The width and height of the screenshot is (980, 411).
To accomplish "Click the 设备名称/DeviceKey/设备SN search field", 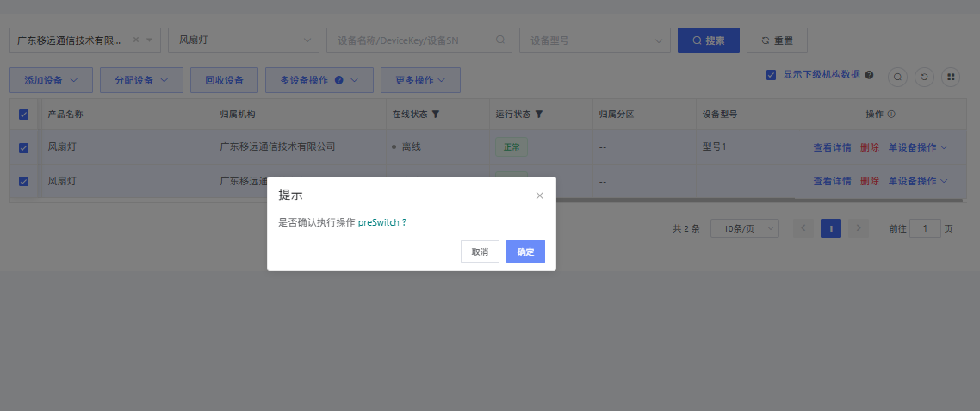I will tap(413, 40).
